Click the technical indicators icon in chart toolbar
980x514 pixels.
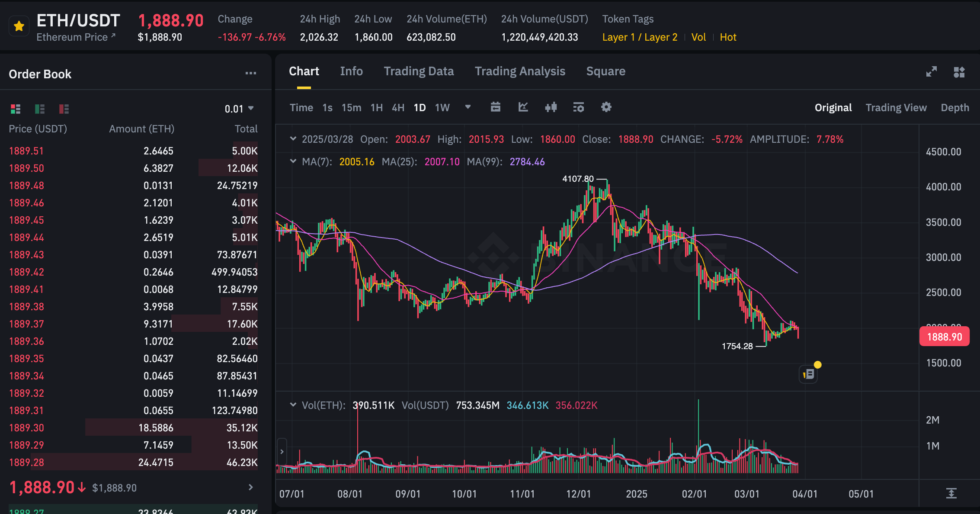pos(578,107)
